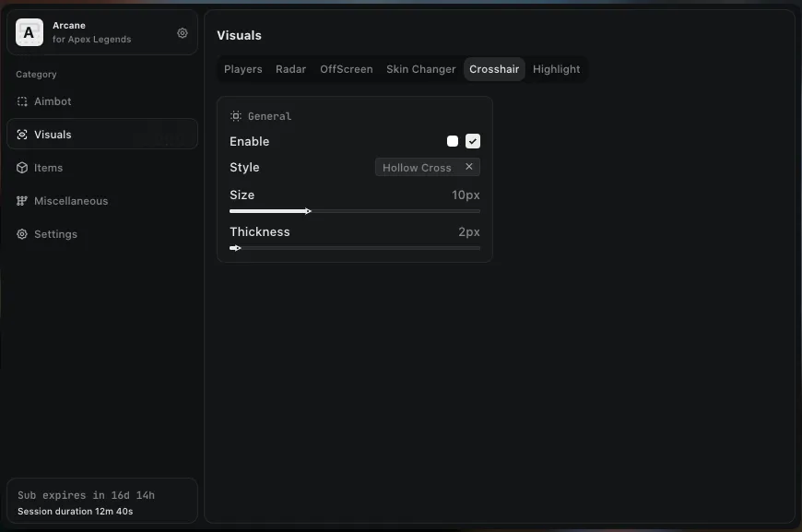802x532 pixels.
Task: Toggle the Enable setting for crosshair
Action: pyautogui.click(x=473, y=141)
